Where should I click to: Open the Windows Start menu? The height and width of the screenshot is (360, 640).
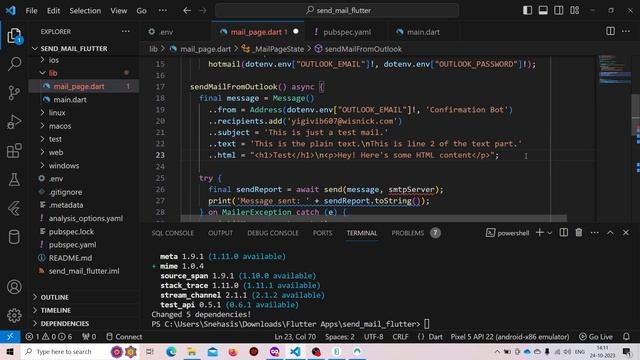click(x=10, y=351)
